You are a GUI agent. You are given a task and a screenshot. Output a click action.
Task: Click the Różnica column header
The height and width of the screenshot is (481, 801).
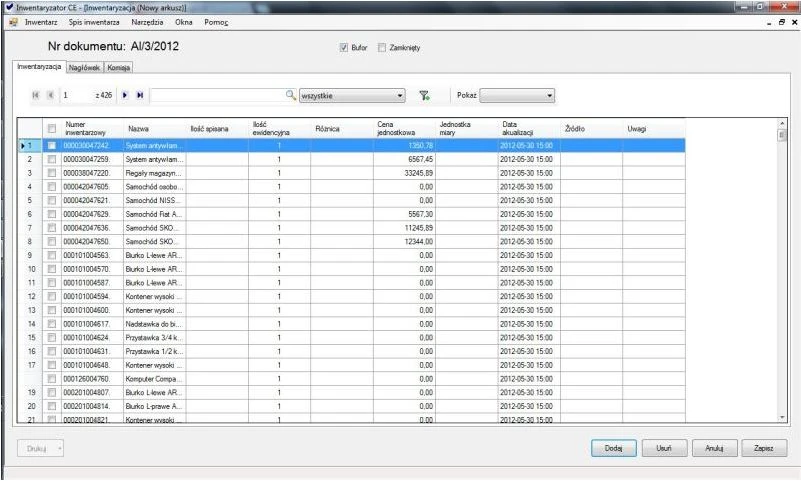pos(342,128)
